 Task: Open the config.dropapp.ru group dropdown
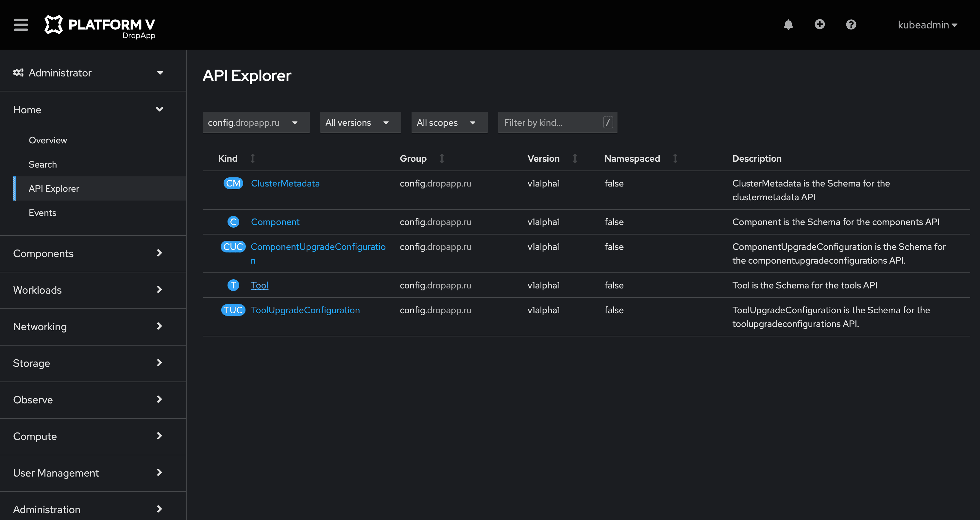point(256,122)
